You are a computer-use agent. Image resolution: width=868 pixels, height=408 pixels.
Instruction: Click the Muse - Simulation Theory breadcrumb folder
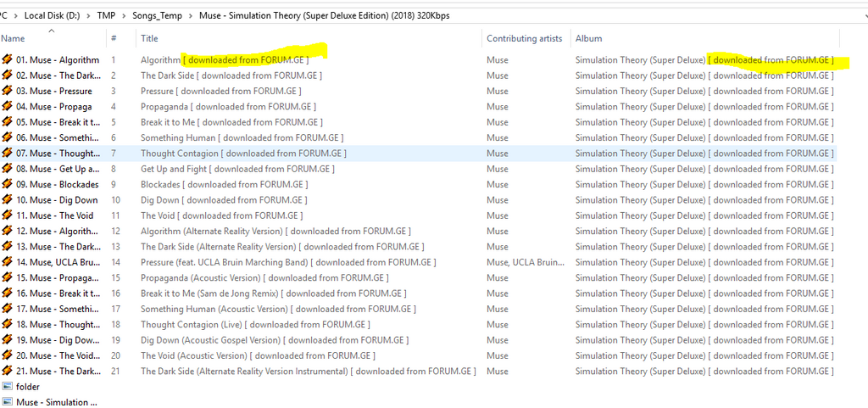coord(325,15)
